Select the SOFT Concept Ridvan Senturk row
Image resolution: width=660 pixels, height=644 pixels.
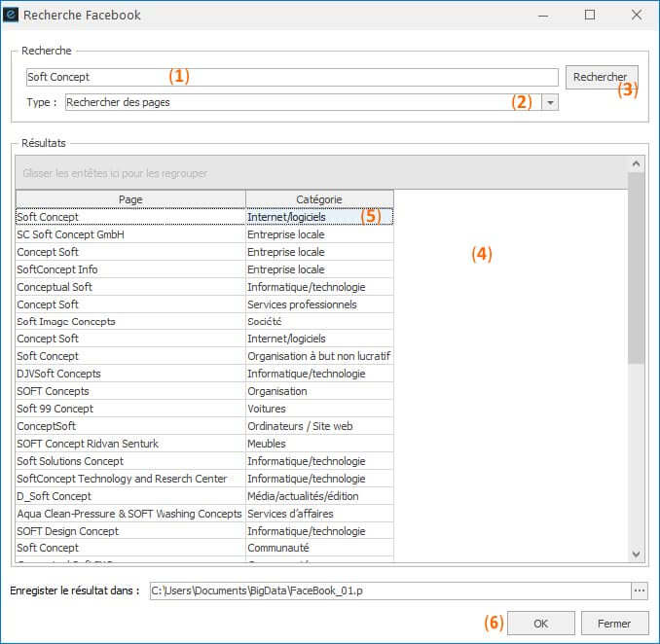pyautogui.click(x=204, y=444)
